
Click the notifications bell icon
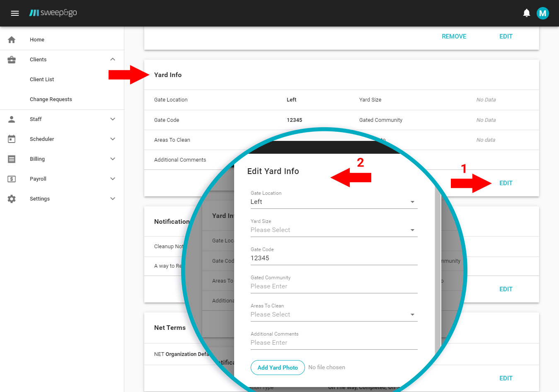pos(526,13)
